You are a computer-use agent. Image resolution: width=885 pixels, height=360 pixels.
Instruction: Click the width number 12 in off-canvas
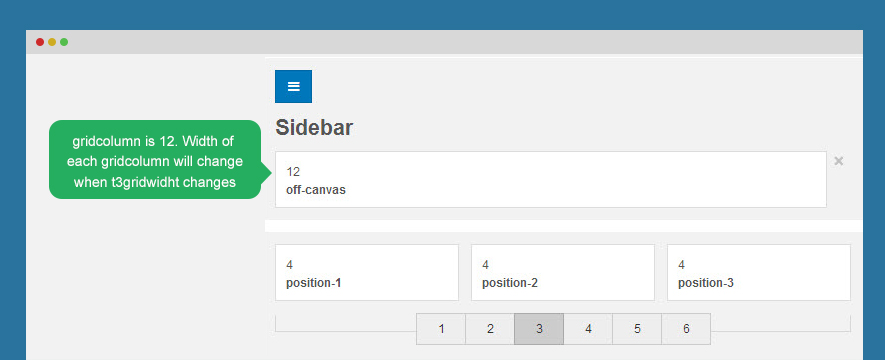(x=293, y=172)
